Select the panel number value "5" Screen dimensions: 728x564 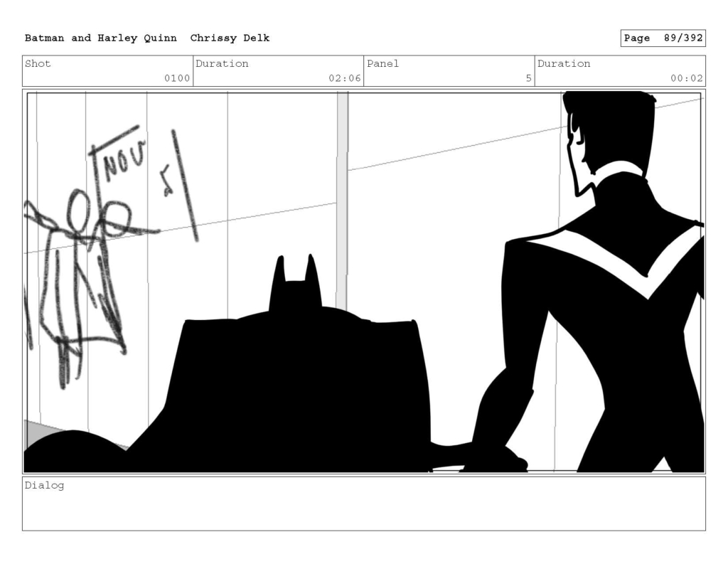pos(528,78)
